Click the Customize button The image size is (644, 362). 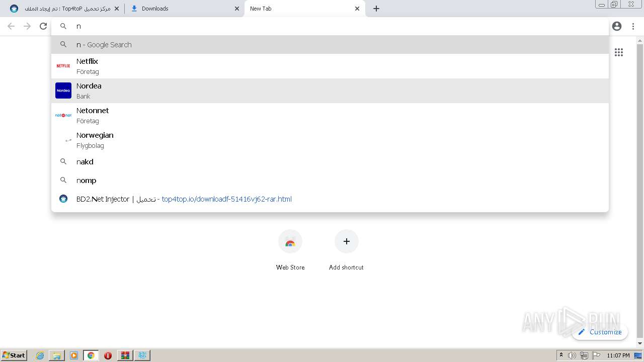tap(600, 332)
